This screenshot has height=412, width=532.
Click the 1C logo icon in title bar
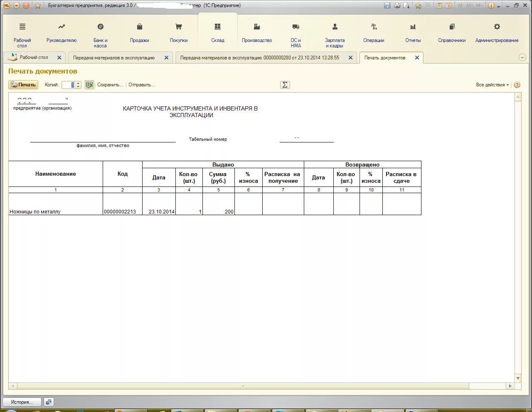coord(7,5)
